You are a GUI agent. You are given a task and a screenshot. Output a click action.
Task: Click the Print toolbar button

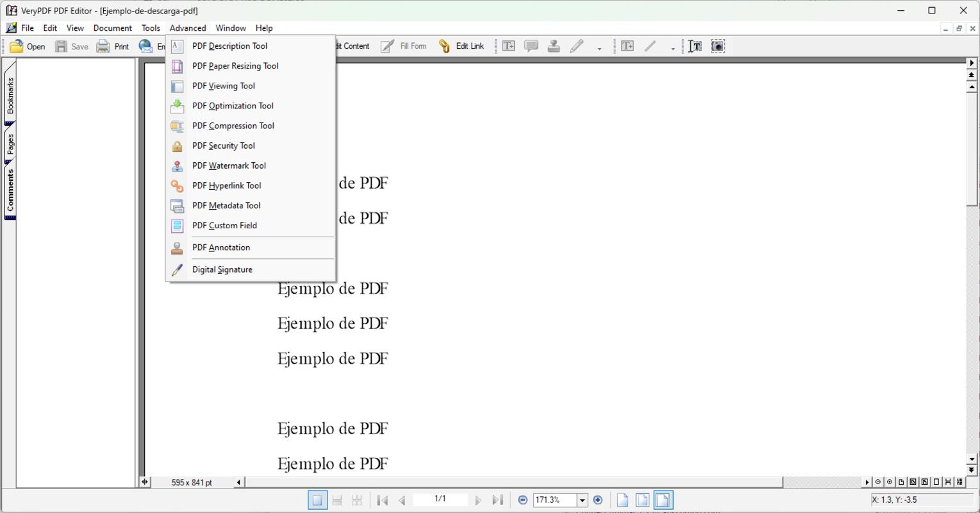pyautogui.click(x=113, y=46)
